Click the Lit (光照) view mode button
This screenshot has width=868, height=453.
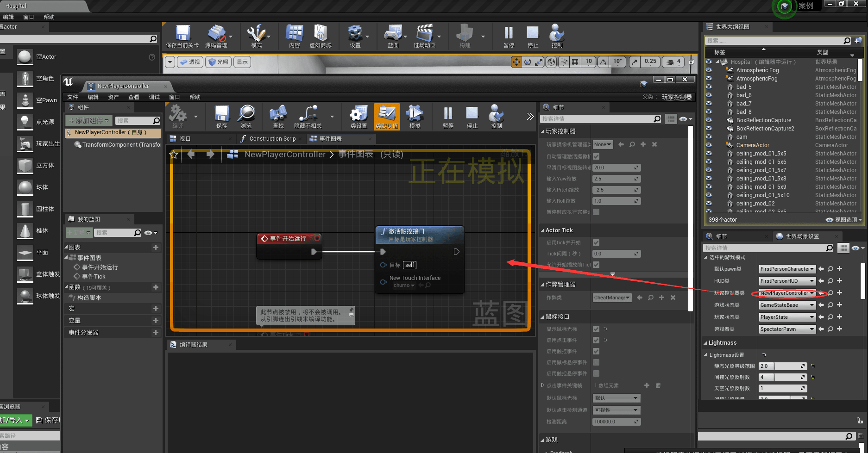(x=218, y=62)
